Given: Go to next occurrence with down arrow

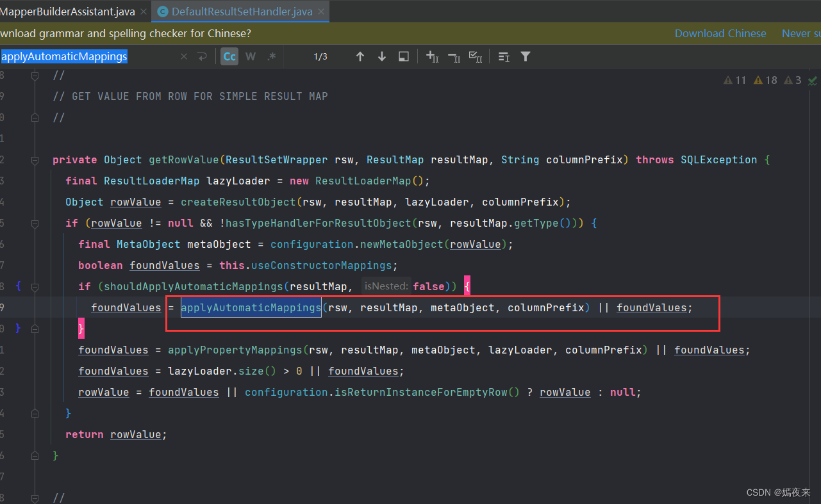Looking at the screenshot, I should point(382,56).
